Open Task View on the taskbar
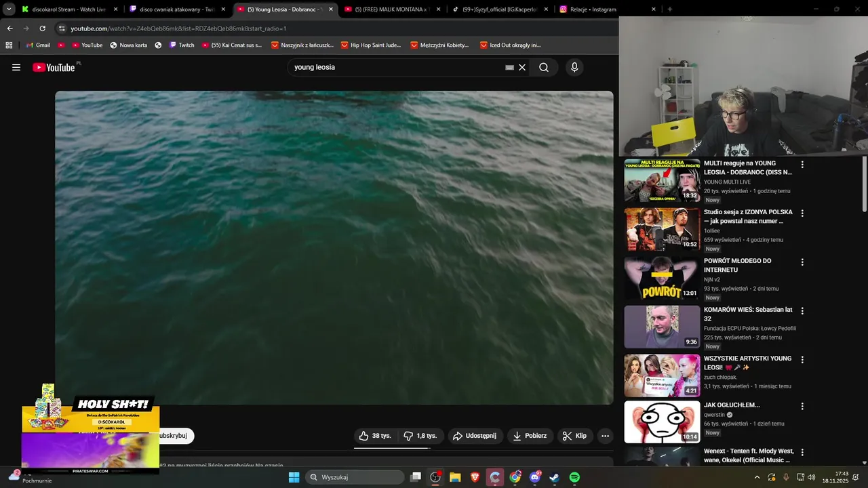868x488 pixels. coord(416,477)
